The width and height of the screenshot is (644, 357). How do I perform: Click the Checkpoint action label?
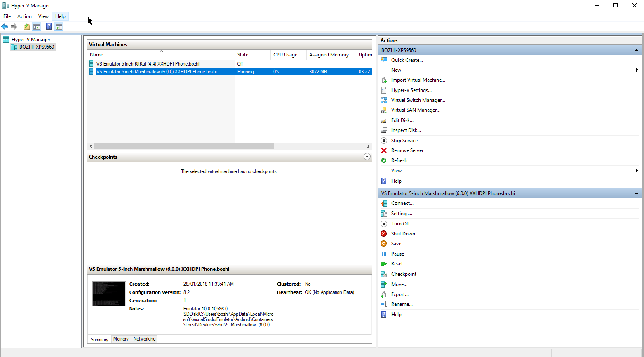coord(404,274)
